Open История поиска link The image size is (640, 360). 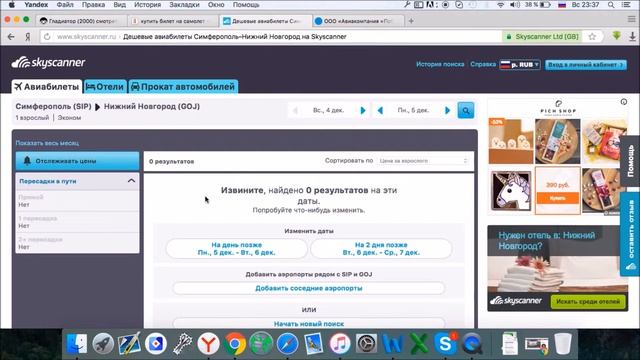pyautogui.click(x=440, y=64)
